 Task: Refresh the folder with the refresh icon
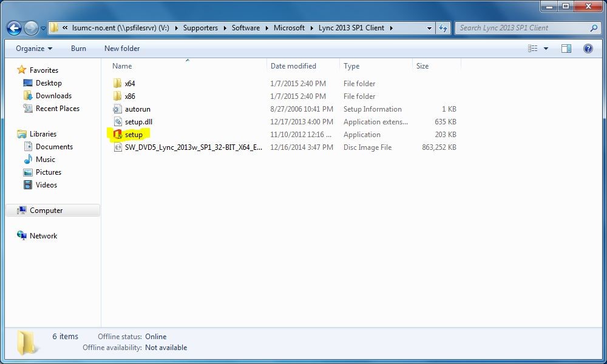[443, 28]
